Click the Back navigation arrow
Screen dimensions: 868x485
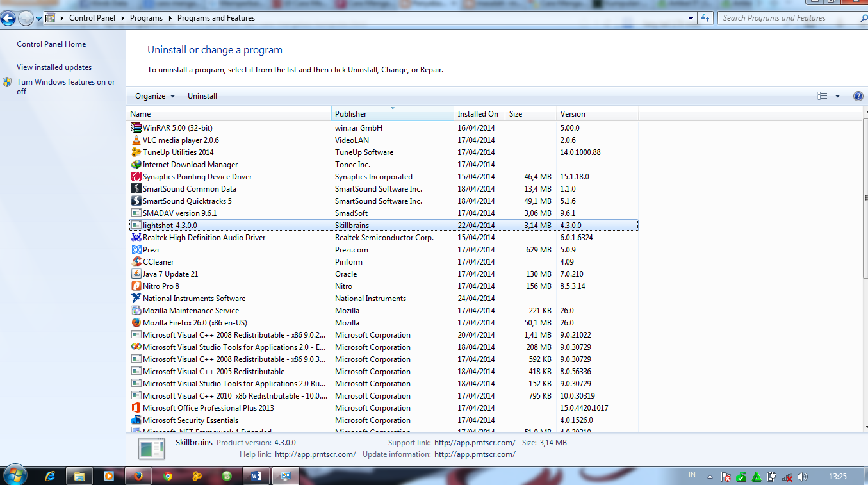[x=9, y=18]
